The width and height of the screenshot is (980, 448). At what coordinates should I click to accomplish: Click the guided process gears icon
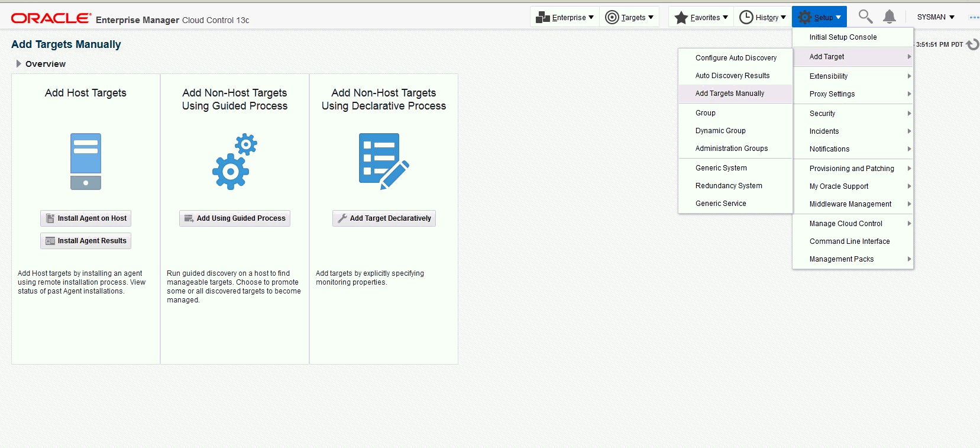point(235,162)
